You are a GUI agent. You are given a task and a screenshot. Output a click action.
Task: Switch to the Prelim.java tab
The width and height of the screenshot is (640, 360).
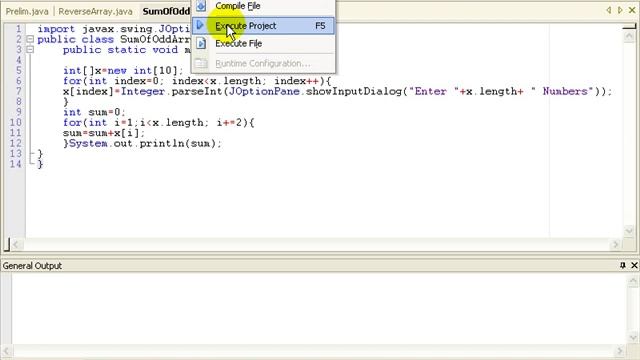point(27,11)
